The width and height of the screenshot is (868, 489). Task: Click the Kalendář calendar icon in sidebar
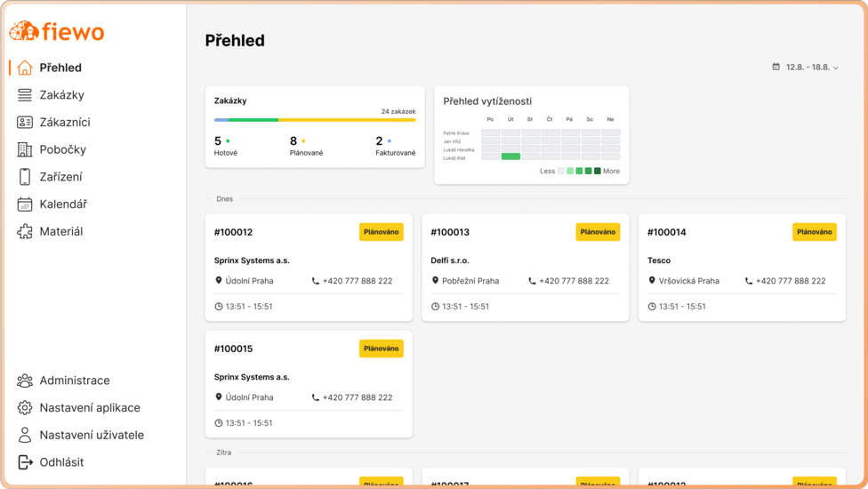point(24,204)
